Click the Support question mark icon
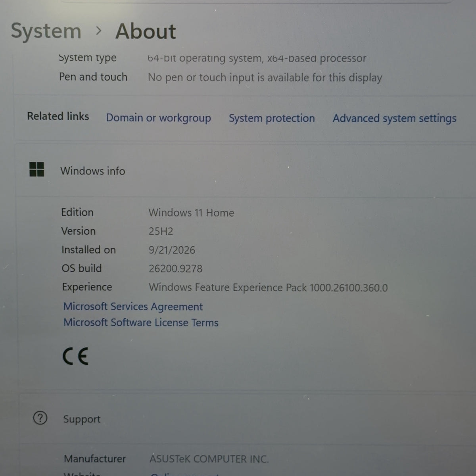The image size is (476, 476). [x=40, y=418]
